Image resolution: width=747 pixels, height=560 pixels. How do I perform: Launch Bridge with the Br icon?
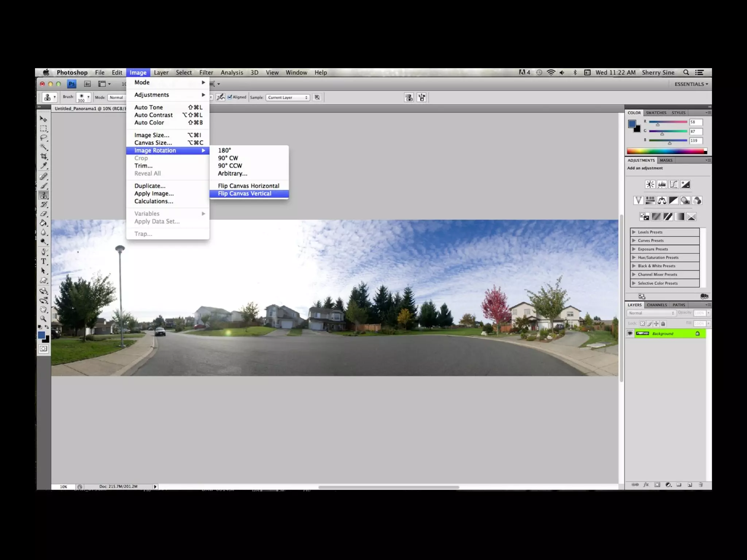coord(87,84)
